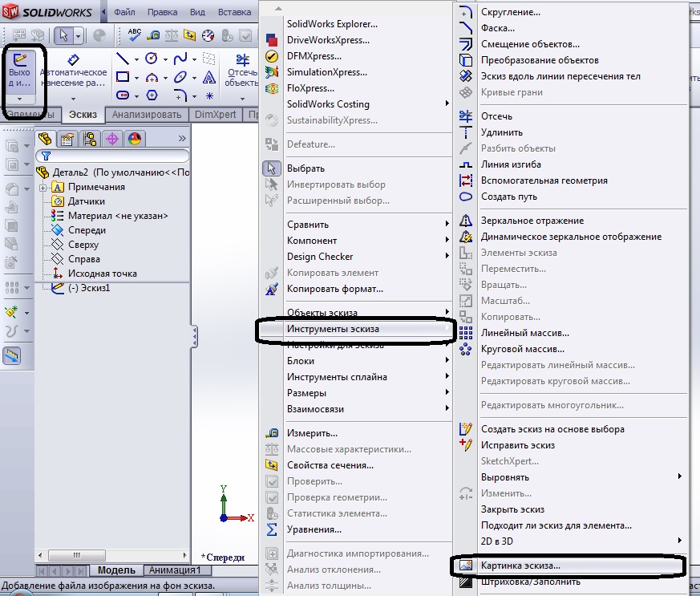Open the Exit Sketch button dropdown arrow
This screenshot has width=700, height=596.
[x=19, y=99]
